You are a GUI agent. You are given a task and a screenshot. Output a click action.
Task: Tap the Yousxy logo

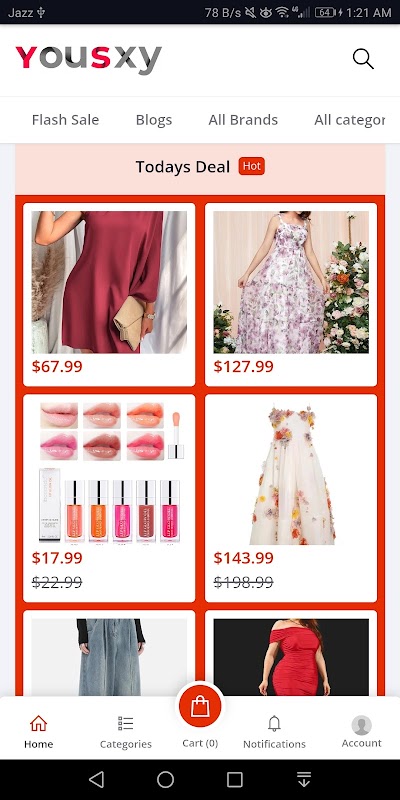89,60
